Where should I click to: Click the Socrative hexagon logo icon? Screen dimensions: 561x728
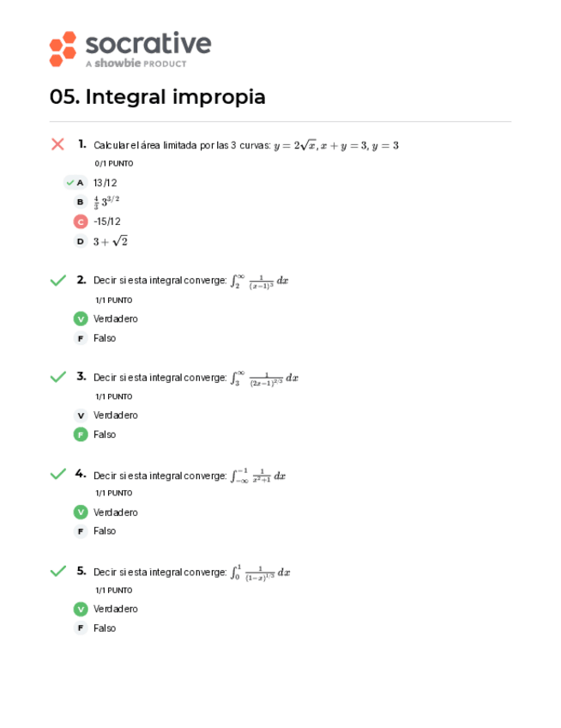pyautogui.click(x=63, y=49)
